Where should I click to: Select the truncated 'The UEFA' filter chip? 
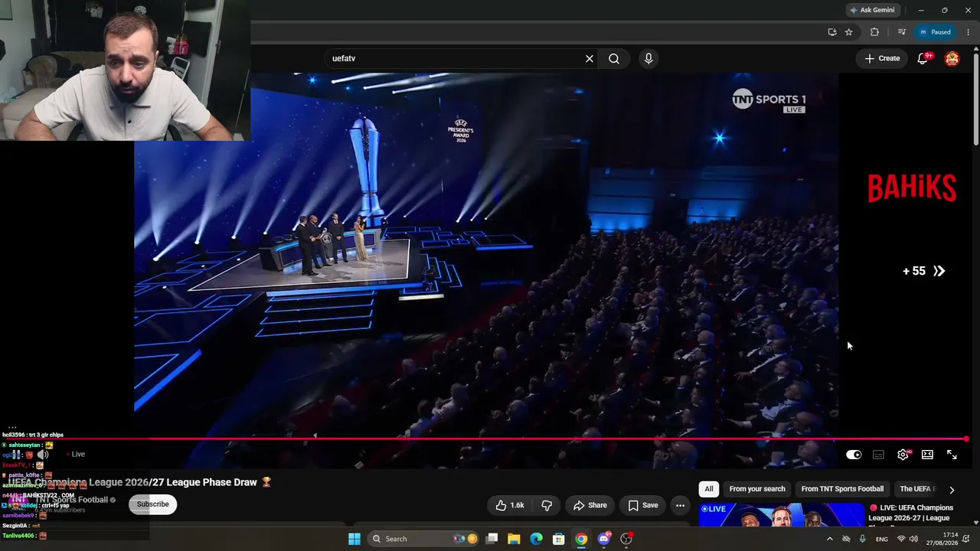pyautogui.click(x=917, y=489)
